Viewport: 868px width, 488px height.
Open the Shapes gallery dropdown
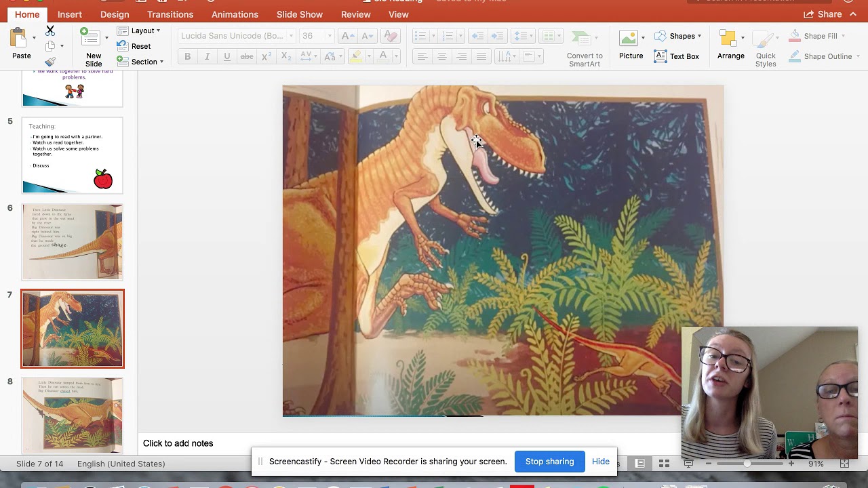coord(678,36)
